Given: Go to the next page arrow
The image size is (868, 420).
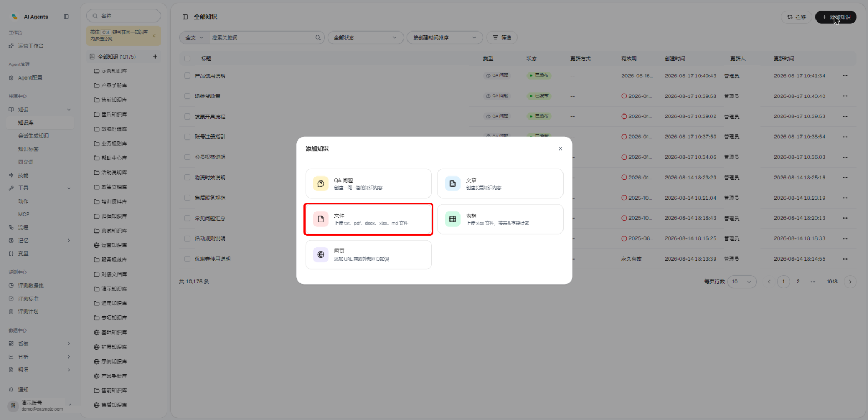Looking at the screenshot, I should [x=850, y=282].
